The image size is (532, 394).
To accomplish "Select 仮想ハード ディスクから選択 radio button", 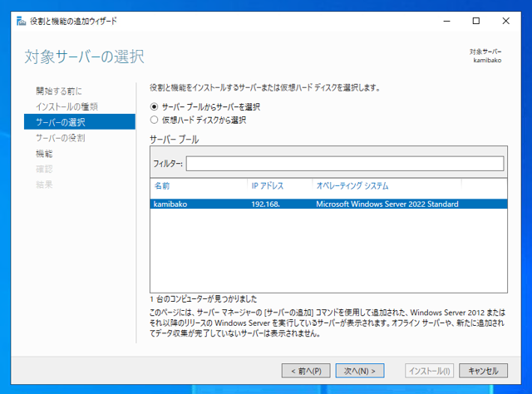I will pos(154,120).
